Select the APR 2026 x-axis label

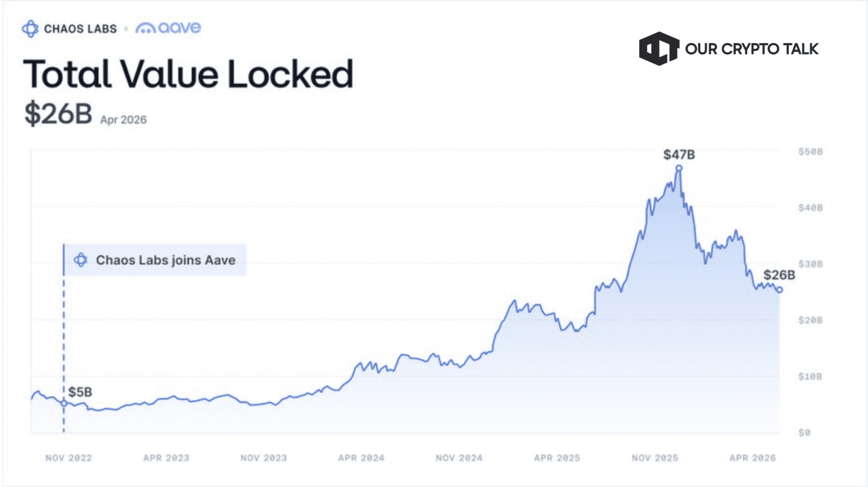[x=752, y=458]
